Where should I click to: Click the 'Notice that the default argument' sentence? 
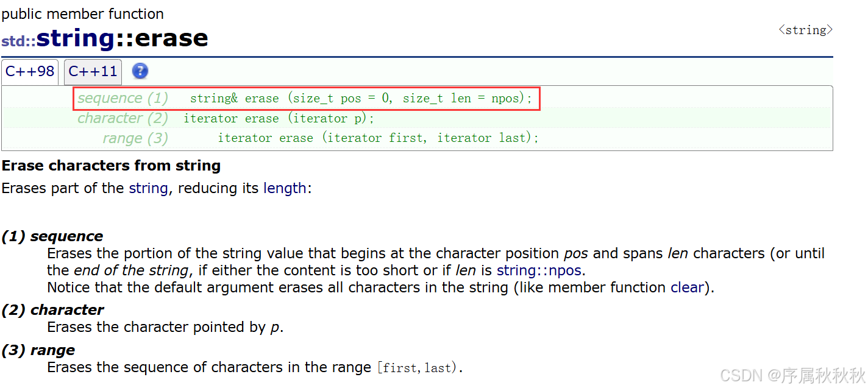(x=380, y=287)
